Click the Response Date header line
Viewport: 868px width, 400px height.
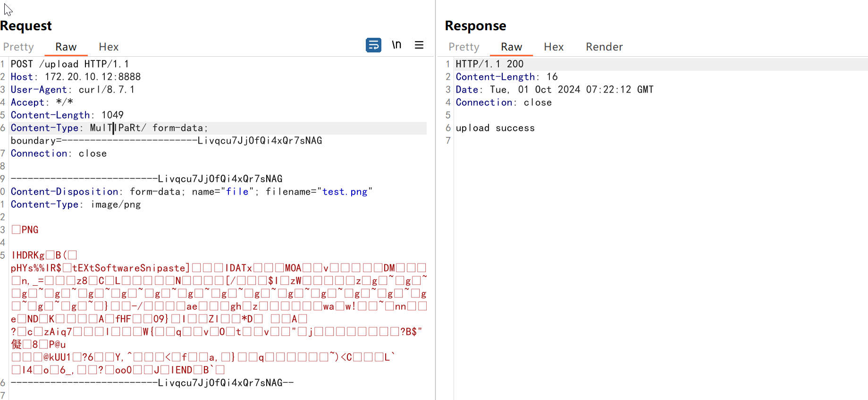(554, 90)
